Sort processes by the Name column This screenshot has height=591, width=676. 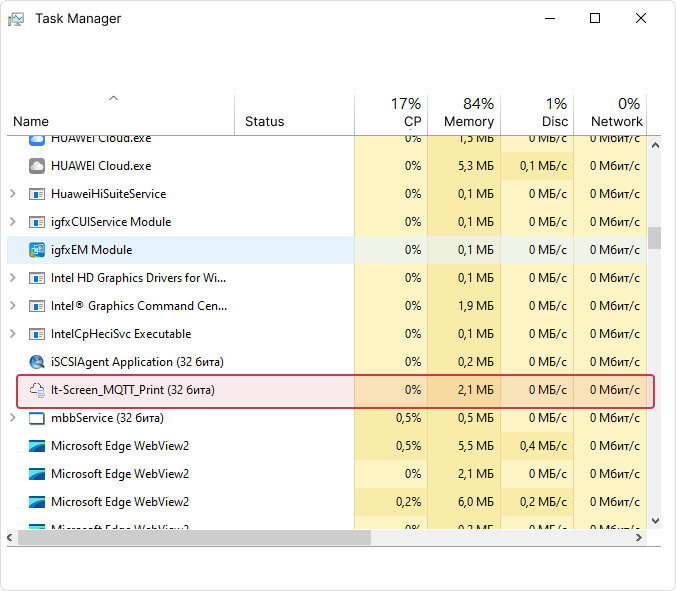point(121,115)
